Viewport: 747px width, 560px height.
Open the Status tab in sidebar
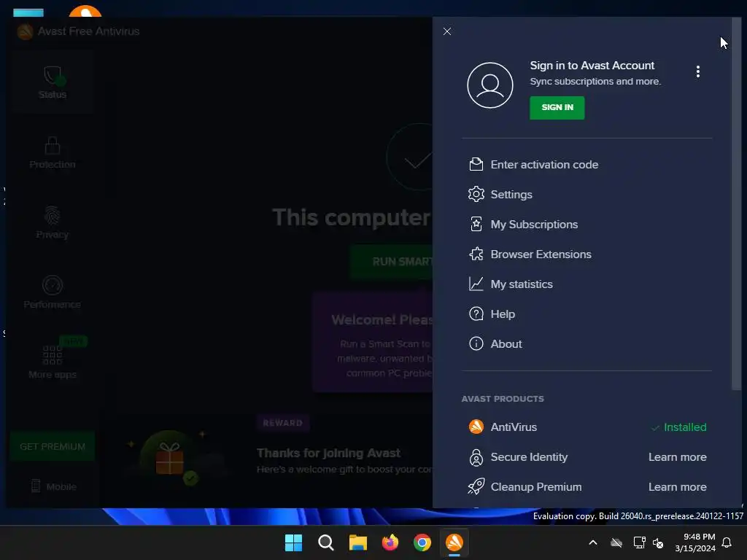53,82
